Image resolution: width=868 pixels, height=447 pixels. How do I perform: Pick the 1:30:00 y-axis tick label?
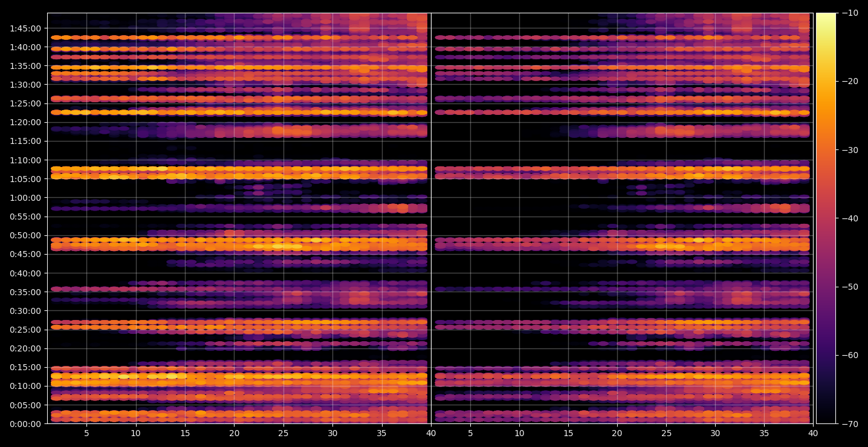25,85
